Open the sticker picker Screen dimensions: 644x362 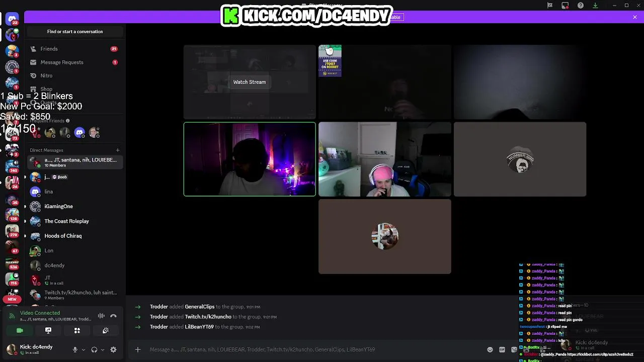coord(514,349)
